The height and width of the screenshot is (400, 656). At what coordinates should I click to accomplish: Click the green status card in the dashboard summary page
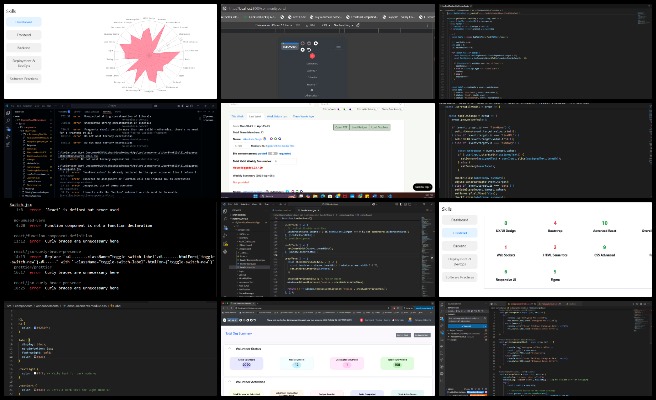pos(397,363)
